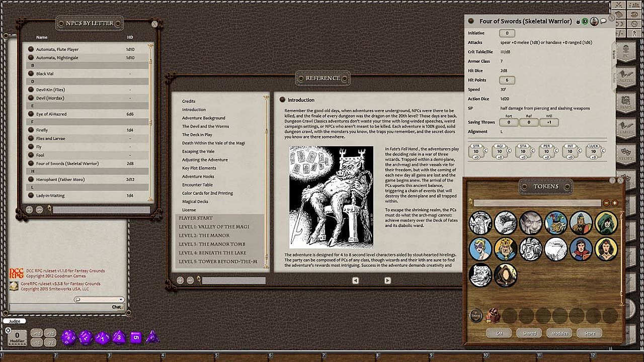This screenshot has width=644, height=362.
Task: Open Credits in the Reference index
Action: coord(189,101)
